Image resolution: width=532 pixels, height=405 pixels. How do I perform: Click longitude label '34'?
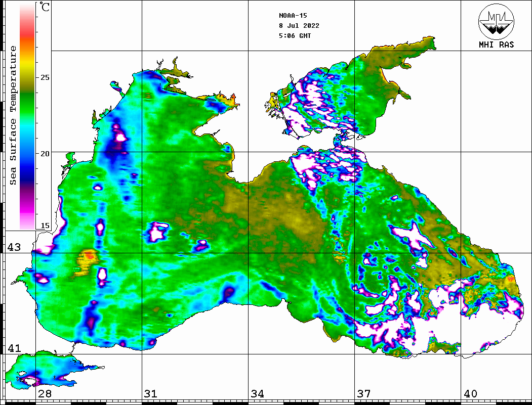(257, 394)
